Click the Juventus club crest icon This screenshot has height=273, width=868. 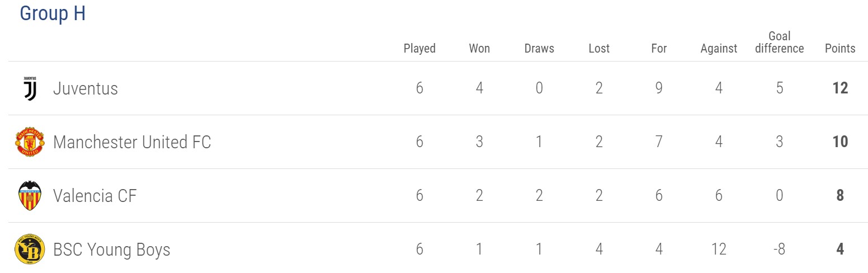coord(30,88)
